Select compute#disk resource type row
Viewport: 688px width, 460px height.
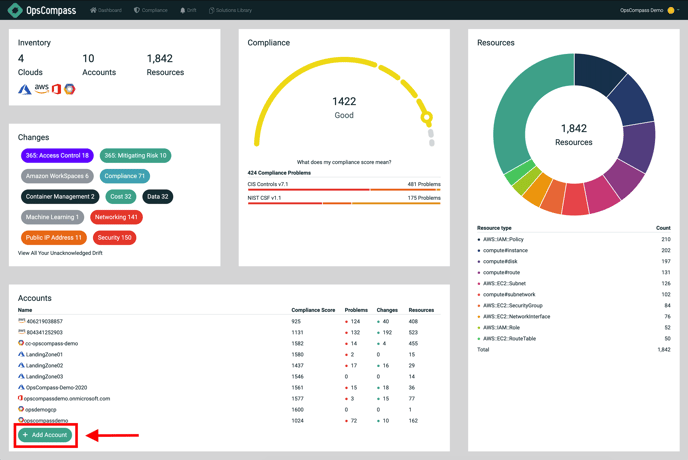click(x=574, y=261)
